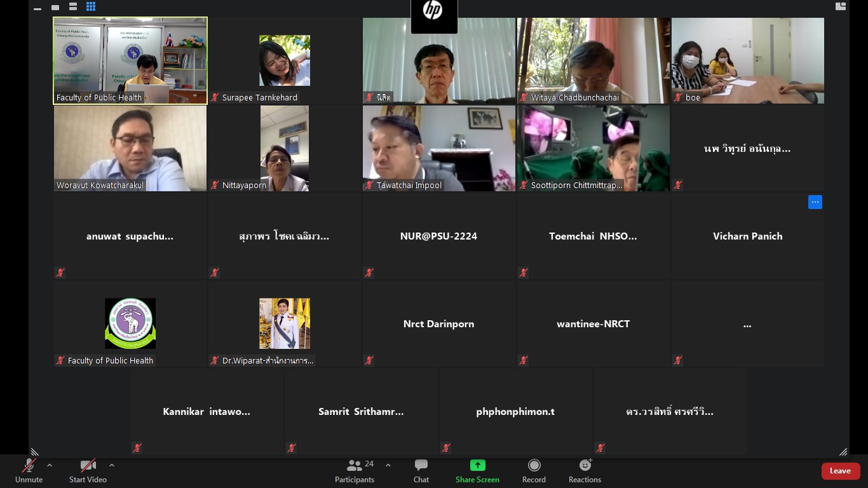Screen dimensions: 868x488
Task: Select the นิสิต video tile
Action: tap(439, 60)
